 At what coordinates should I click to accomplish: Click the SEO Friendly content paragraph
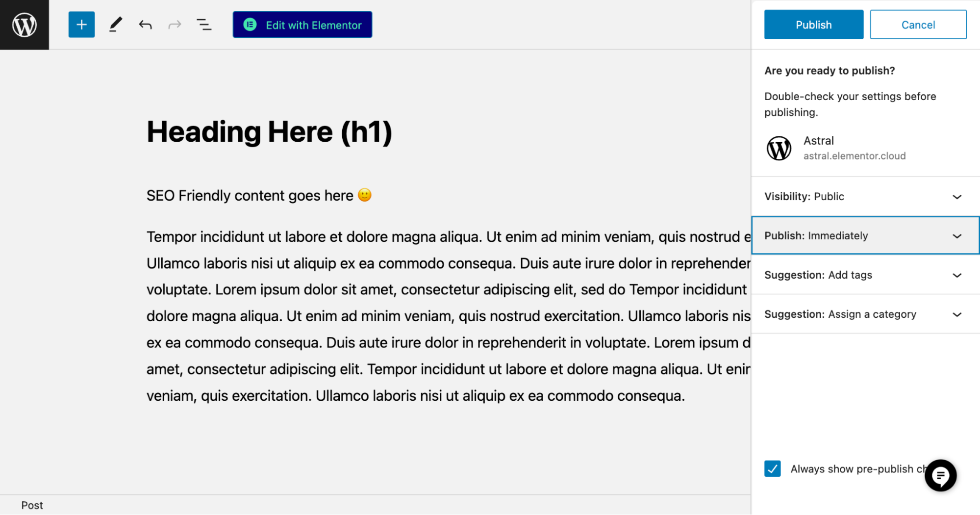[250, 196]
